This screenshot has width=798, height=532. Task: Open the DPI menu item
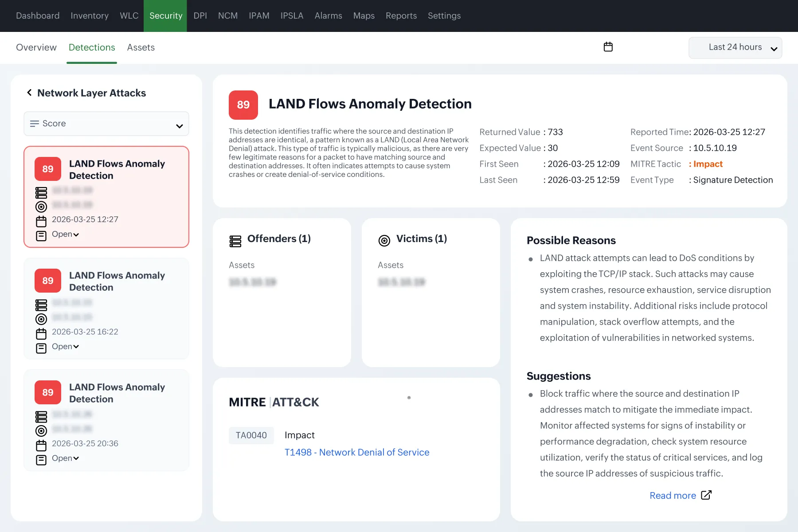[200, 16]
